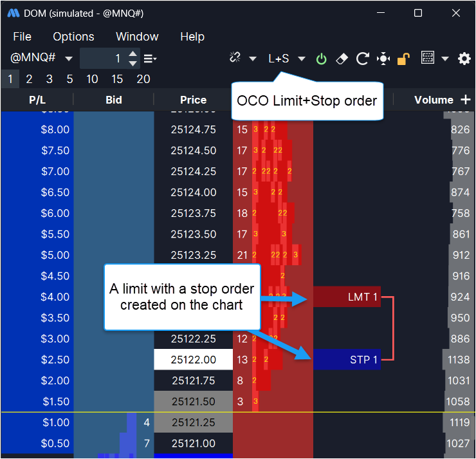Expand the @MNQ# symbol dropdown
This screenshot has height=459, width=476.
[x=69, y=59]
